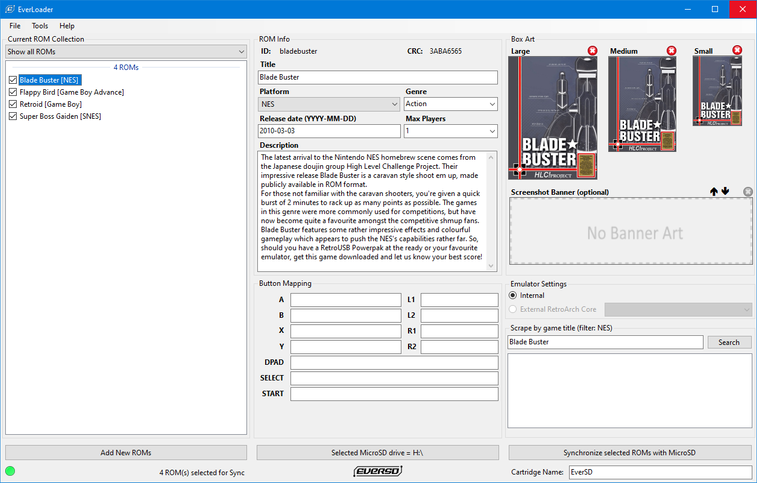Uncheck Retroid [Game Boy] ROM
Screen dimensions: 757x483
13,104
